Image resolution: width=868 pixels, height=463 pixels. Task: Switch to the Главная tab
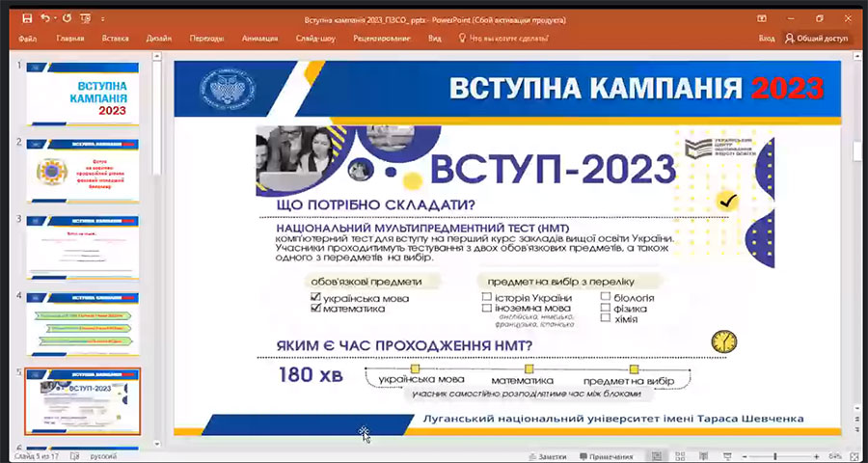click(x=70, y=39)
